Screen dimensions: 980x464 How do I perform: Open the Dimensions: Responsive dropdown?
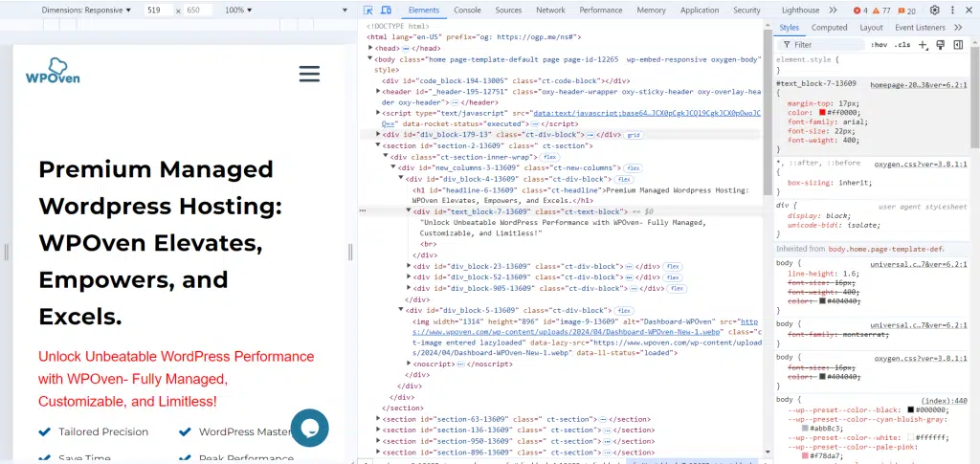87,10
